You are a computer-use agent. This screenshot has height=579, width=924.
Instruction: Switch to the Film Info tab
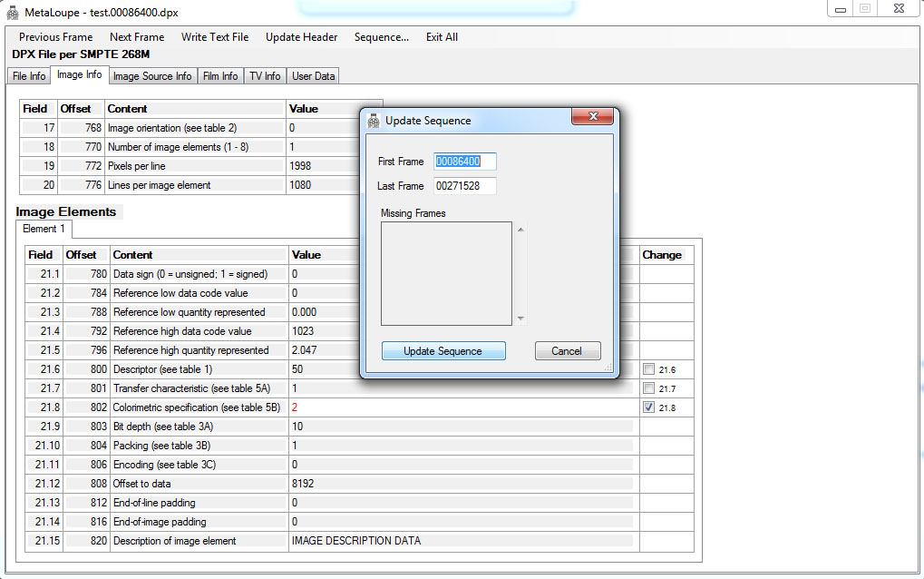coord(220,76)
